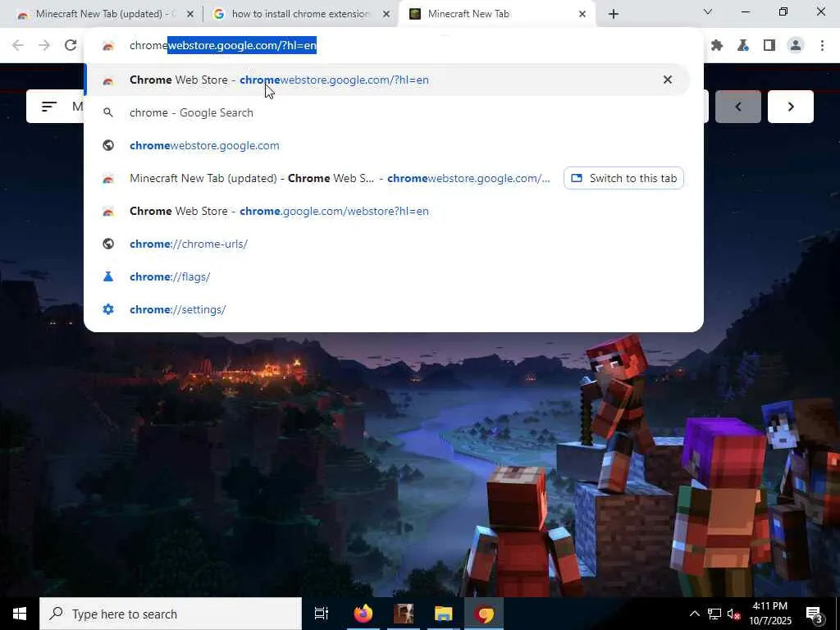Open the notification center icon

815,614
